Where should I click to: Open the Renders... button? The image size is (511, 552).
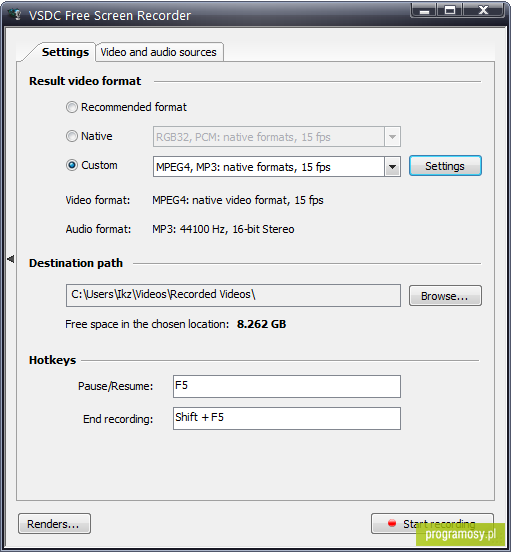54,523
